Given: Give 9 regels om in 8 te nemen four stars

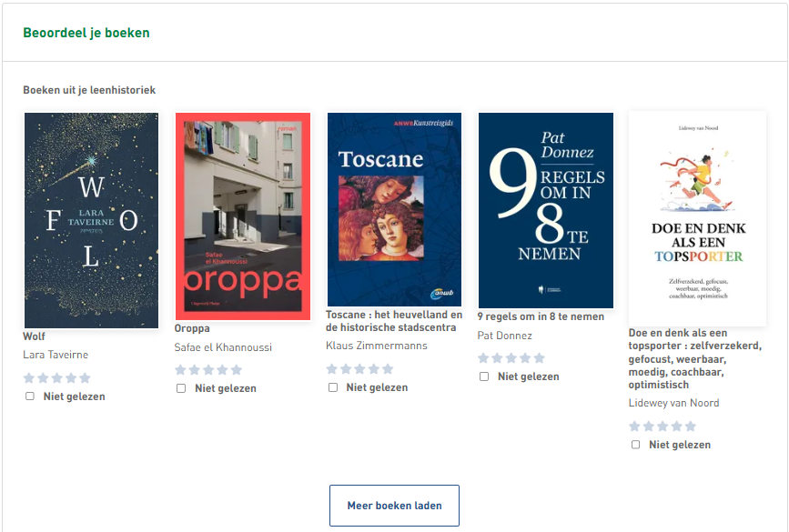Looking at the screenshot, I should (x=524, y=358).
